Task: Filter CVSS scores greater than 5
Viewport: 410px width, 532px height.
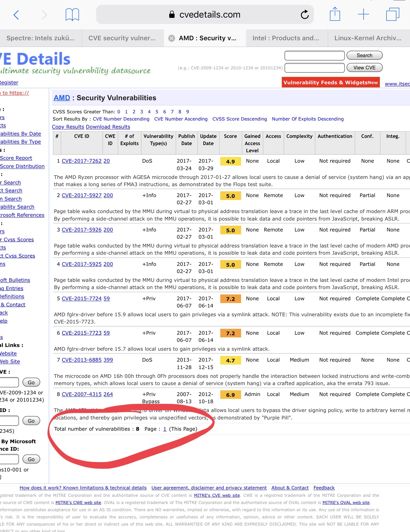Action: click(157, 112)
